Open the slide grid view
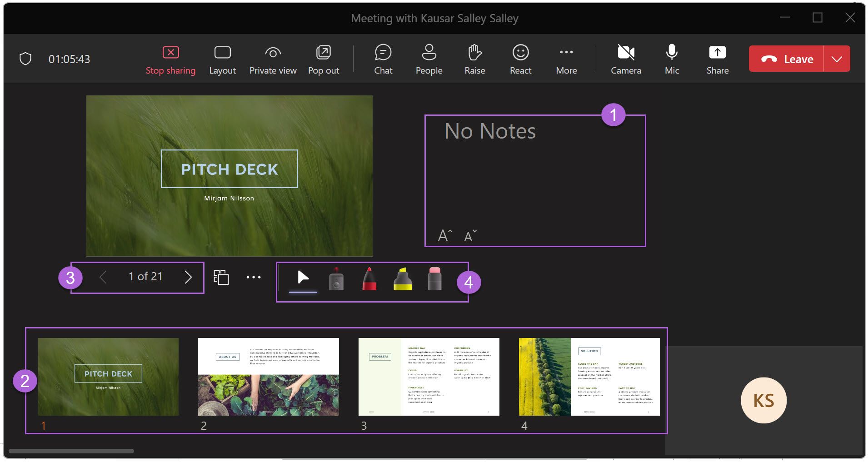 point(221,277)
